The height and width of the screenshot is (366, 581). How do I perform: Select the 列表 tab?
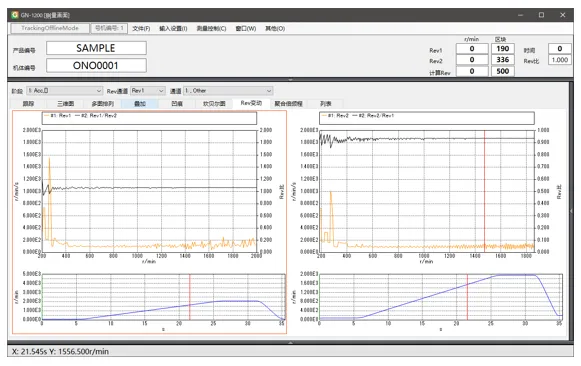[326, 104]
